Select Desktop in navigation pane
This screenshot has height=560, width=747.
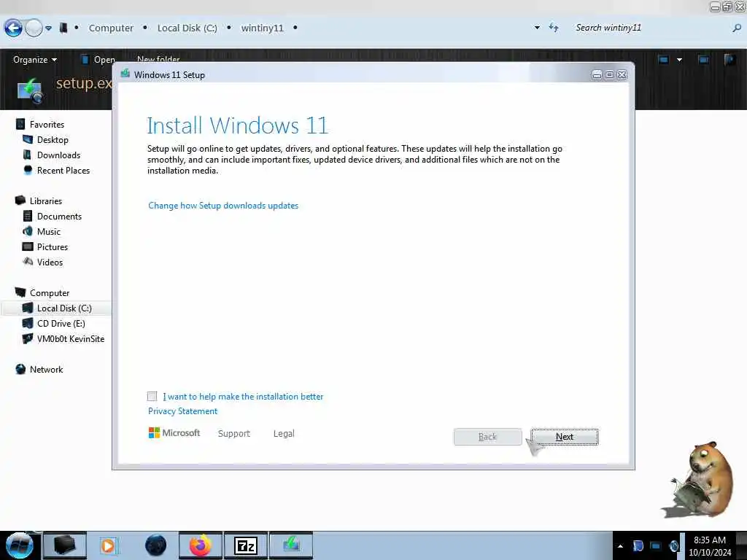(53, 139)
